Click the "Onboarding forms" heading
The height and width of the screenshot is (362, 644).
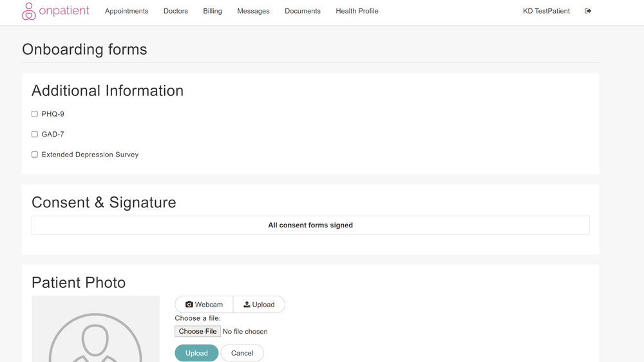click(x=84, y=50)
